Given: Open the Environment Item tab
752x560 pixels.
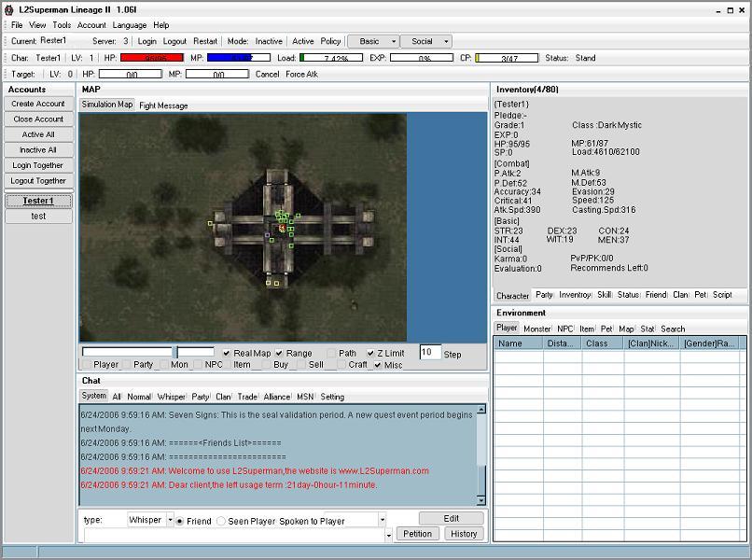Looking at the screenshot, I should tap(587, 329).
